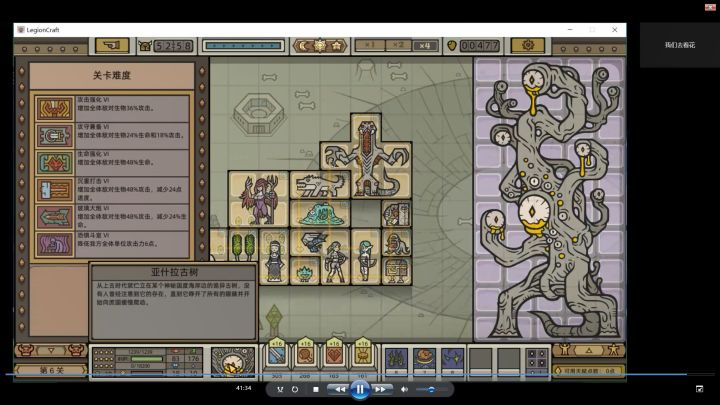Click the 沉重打击 VI difficulty icon
720x405 pixels.
tap(55, 190)
